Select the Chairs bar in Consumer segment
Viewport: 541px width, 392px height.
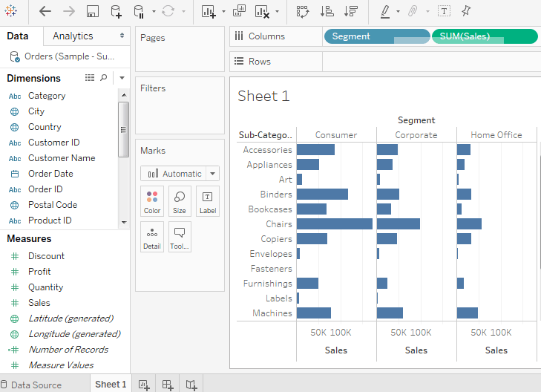click(x=335, y=224)
